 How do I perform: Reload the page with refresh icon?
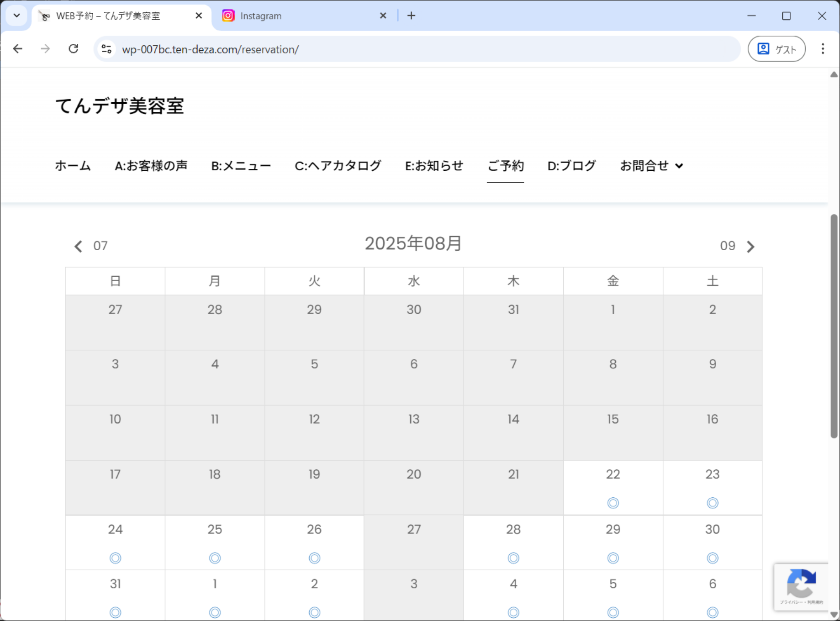(x=74, y=49)
